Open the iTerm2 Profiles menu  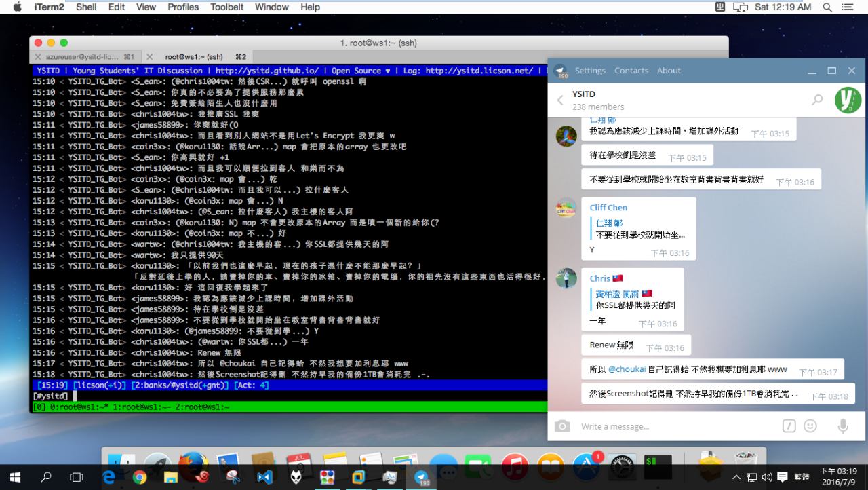coord(183,7)
